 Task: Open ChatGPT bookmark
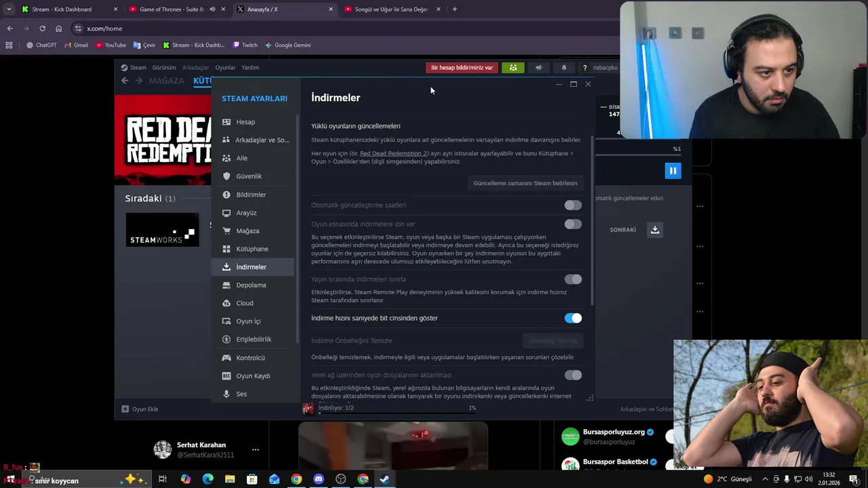tap(41, 45)
